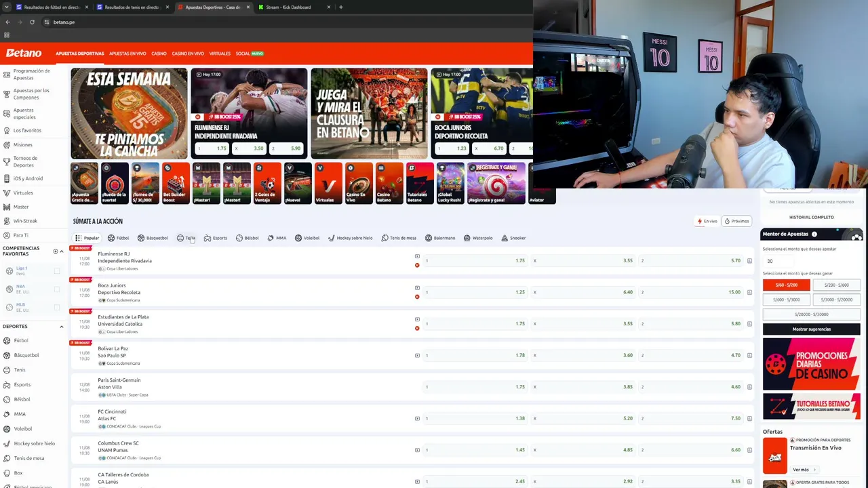Select the Básquetbol icon in Deportes list
Image resolution: width=868 pixels, height=488 pixels.
7,355
